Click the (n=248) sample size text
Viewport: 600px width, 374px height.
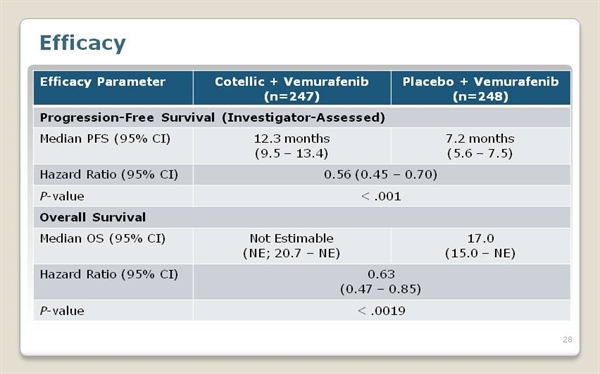(481, 96)
